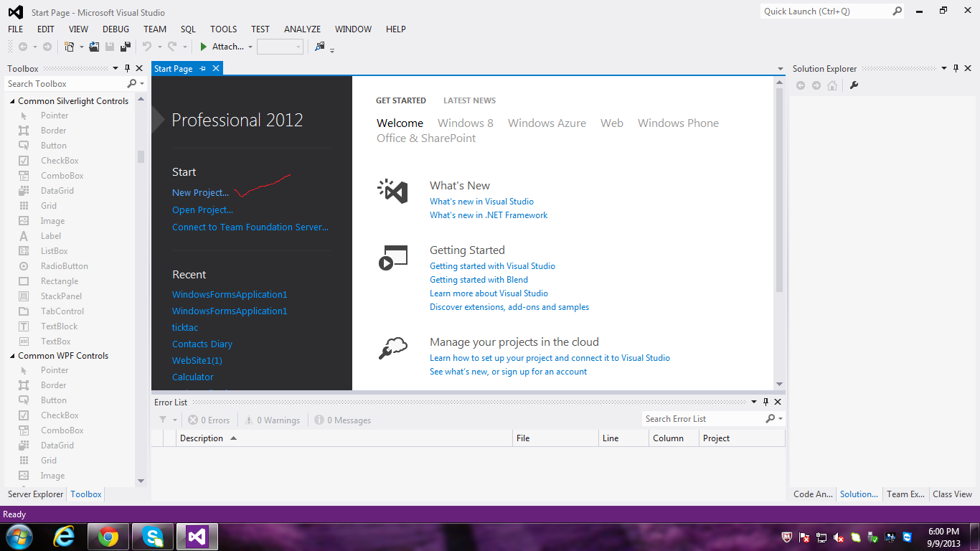Image resolution: width=980 pixels, height=551 pixels.
Task: Switch to the LATEST NEWS tab
Action: (469, 100)
